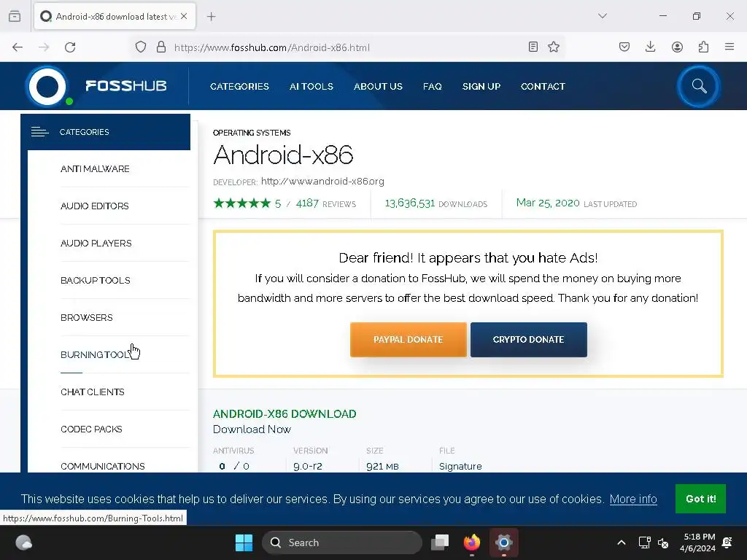Open the AUDIO PLAYERS category
Image resolution: width=747 pixels, height=560 pixels.
click(96, 243)
